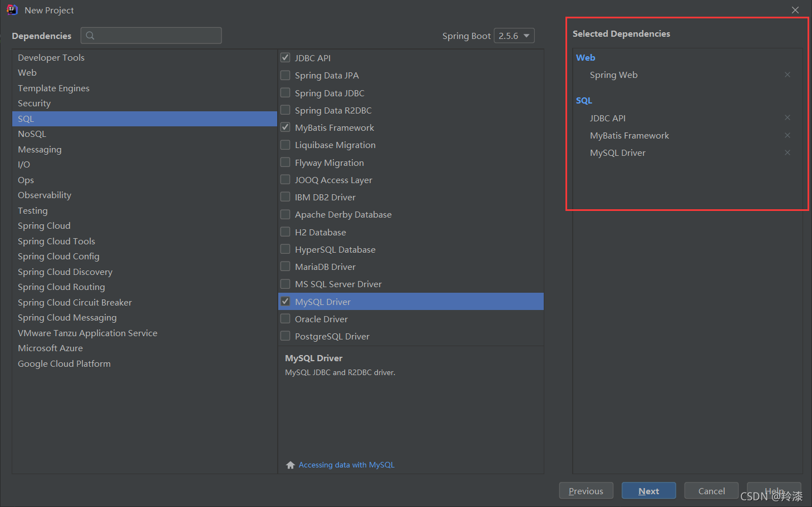
Task: Open Spring Cloud Circuit Breaker category
Action: click(x=145, y=302)
